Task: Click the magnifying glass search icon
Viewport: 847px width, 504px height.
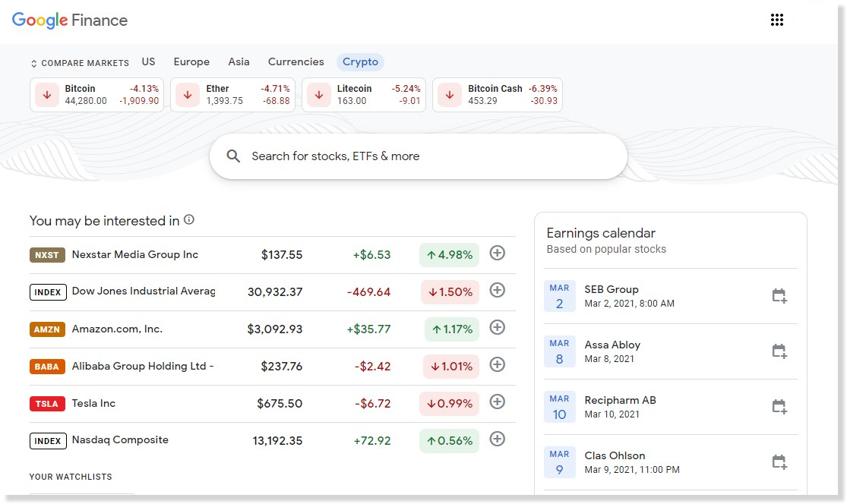Action: coord(233,156)
